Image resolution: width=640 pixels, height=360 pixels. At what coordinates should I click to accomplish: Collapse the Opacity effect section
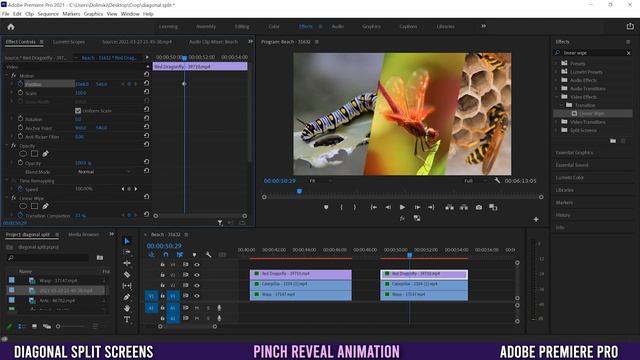click(x=7, y=145)
